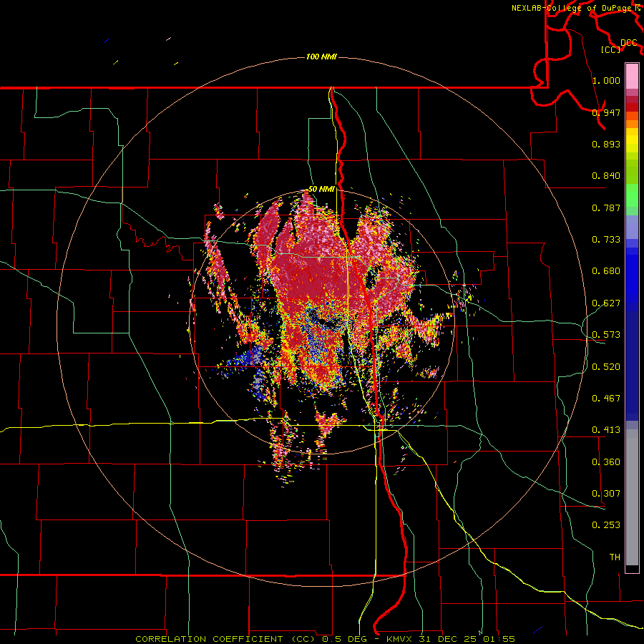Click the 50 NMI range ring label
Image resolution: width=644 pixels, height=644 pixels.
coord(321,189)
